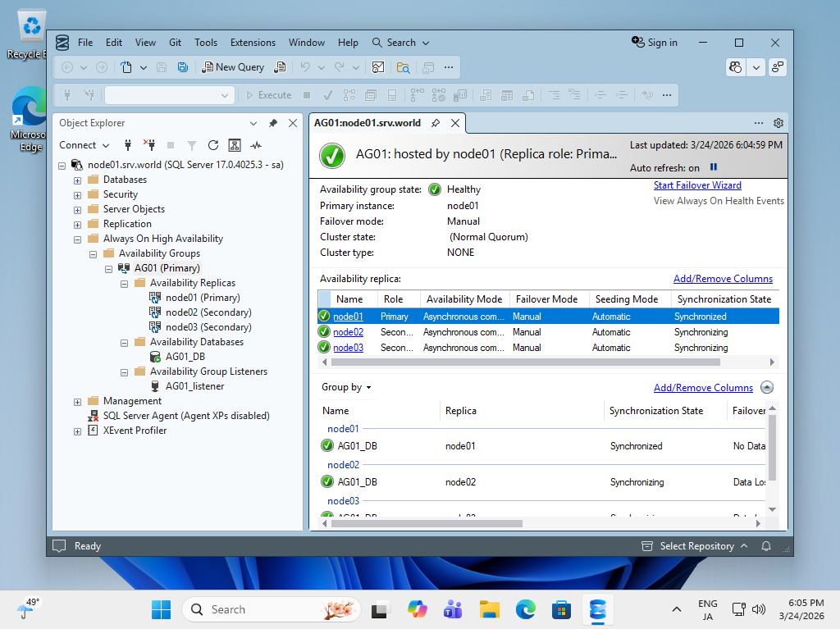Click the Sign in account button
This screenshot has width=840, height=629.
coord(655,43)
